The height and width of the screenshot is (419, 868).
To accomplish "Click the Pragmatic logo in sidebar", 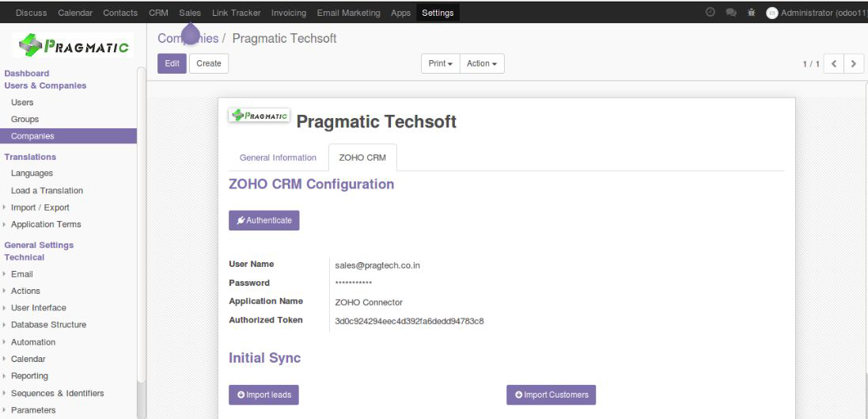I will pos(73,45).
